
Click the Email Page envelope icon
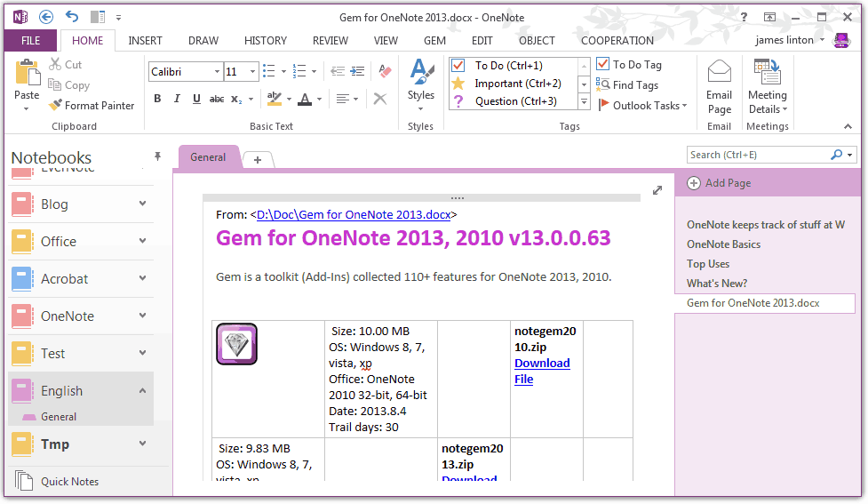coord(719,72)
